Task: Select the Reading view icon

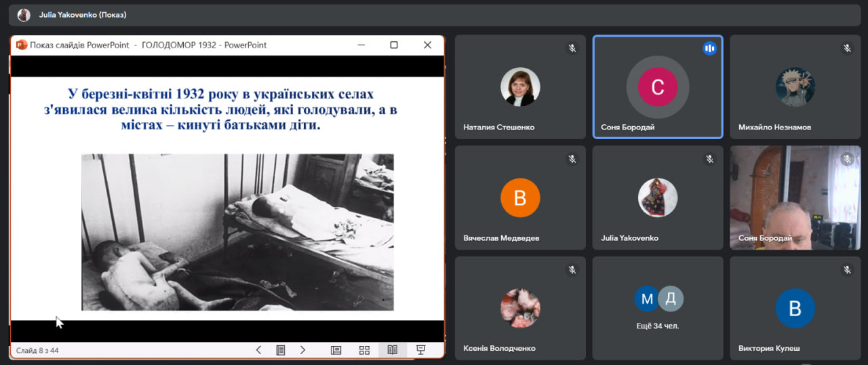Action: [392, 350]
